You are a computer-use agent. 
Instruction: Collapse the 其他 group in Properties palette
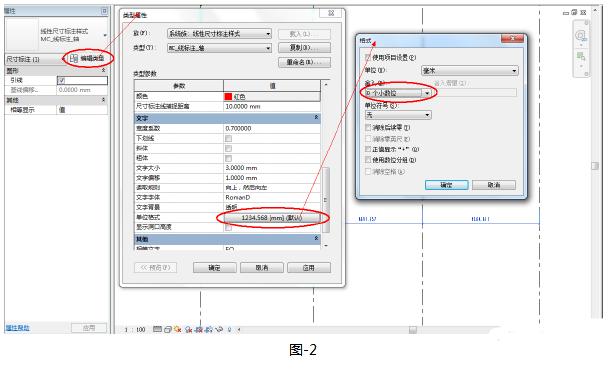(104, 100)
